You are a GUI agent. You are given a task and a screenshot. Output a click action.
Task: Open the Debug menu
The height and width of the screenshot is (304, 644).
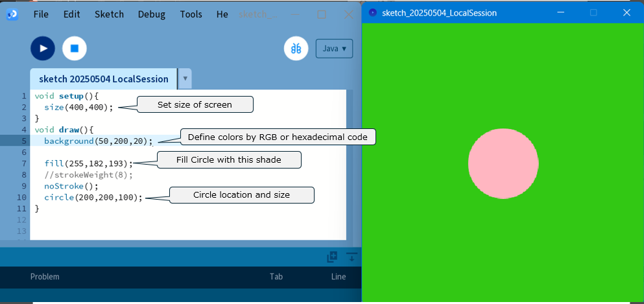(x=152, y=14)
